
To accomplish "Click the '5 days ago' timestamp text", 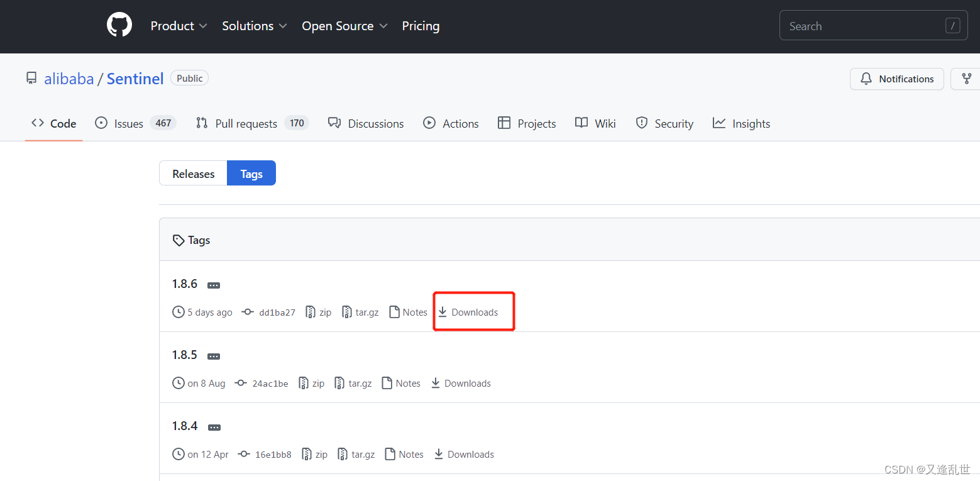I will 210,312.
